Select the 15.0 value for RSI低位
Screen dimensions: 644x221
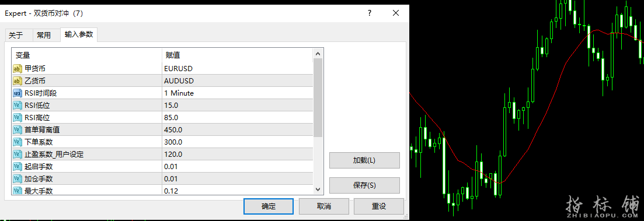[x=237, y=106]
